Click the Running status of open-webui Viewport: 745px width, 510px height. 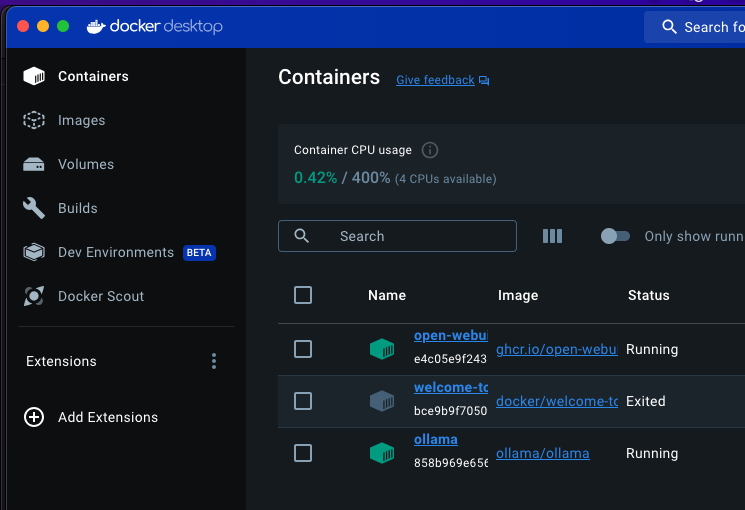(652, 349)
